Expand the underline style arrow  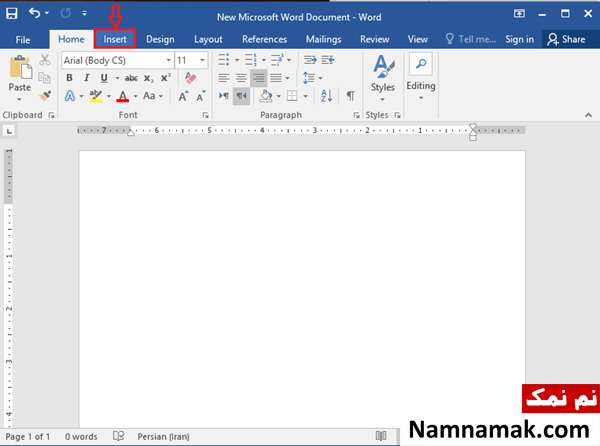117,78
